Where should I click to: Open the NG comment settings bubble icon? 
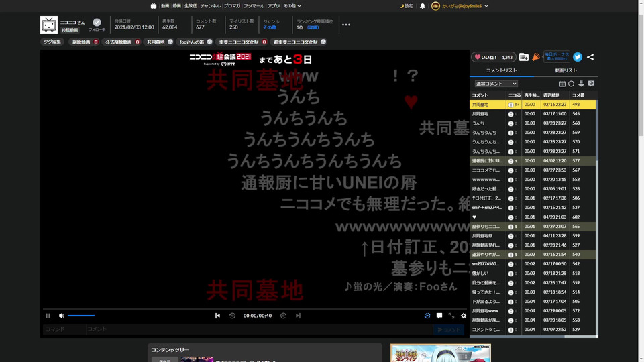point(591,84)
